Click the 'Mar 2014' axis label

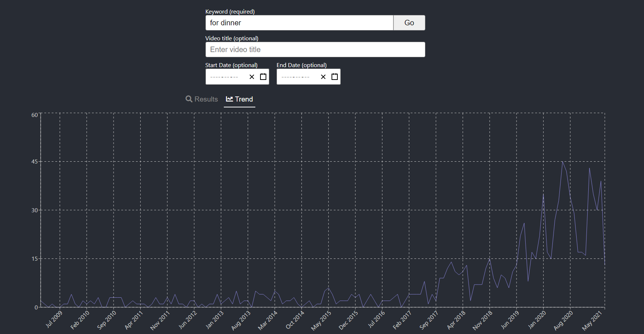tap(267, 320)
